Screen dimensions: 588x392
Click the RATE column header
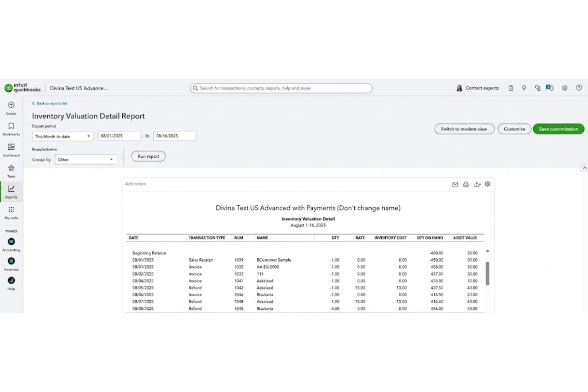pos(360,238)
